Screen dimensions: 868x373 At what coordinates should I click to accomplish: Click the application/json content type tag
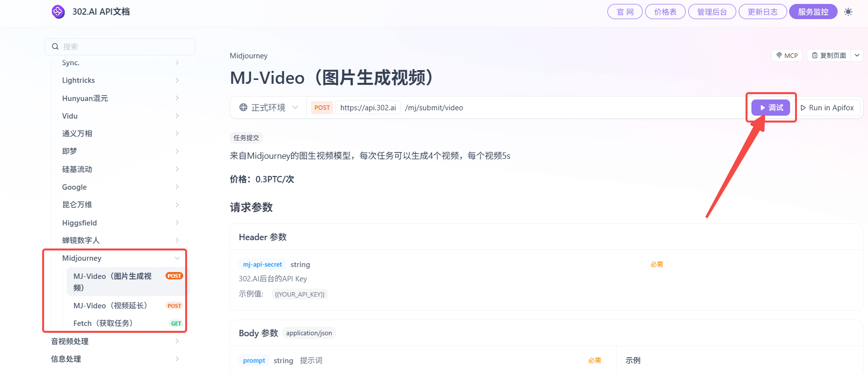(x=309, y=333)
